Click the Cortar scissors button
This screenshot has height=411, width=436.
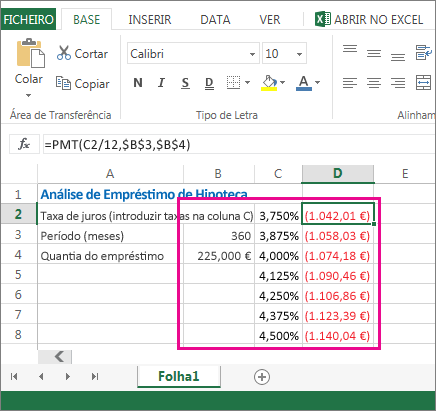click(82, 53)
